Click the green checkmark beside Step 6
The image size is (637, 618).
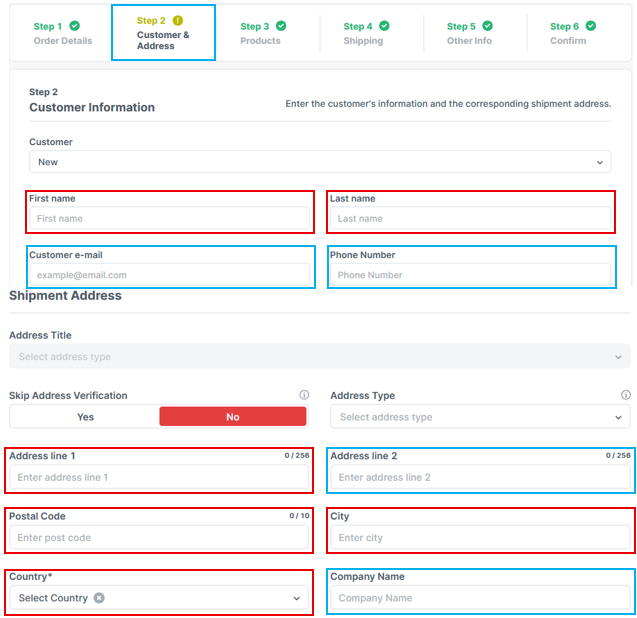(591, 26)
